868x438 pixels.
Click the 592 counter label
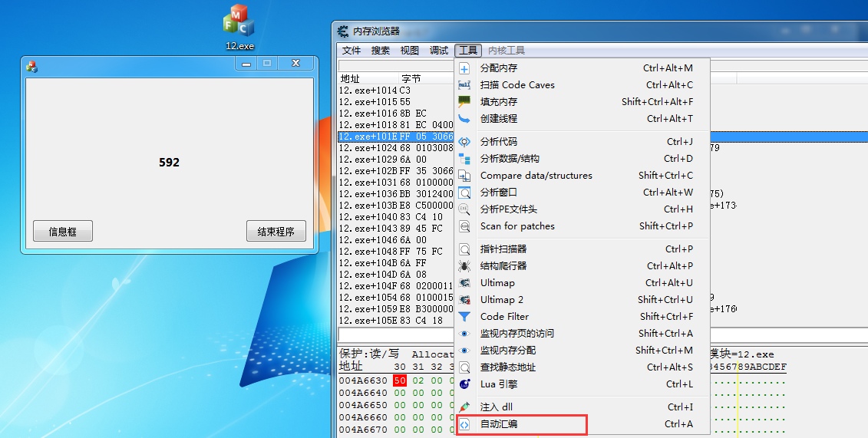coord(169,163)
